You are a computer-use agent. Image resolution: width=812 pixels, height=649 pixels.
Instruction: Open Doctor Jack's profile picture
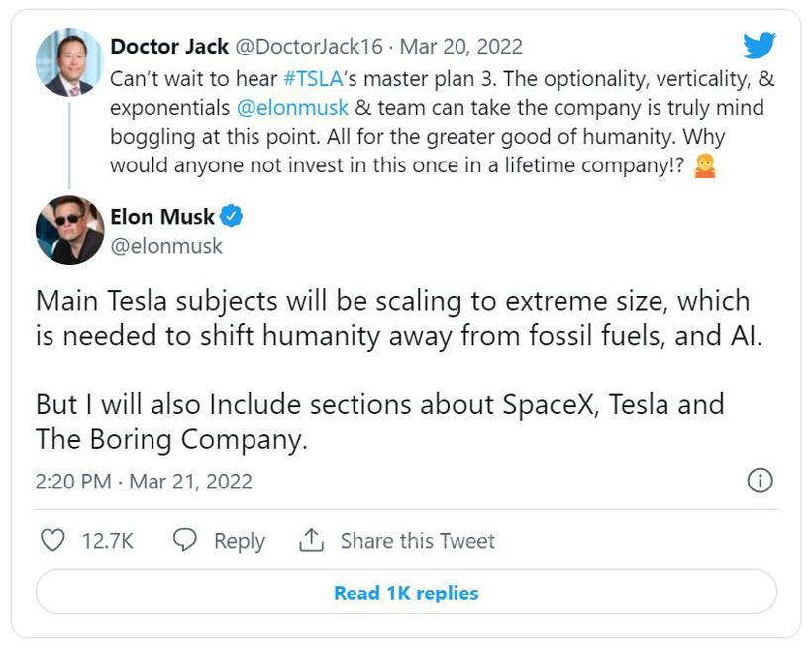69,61
